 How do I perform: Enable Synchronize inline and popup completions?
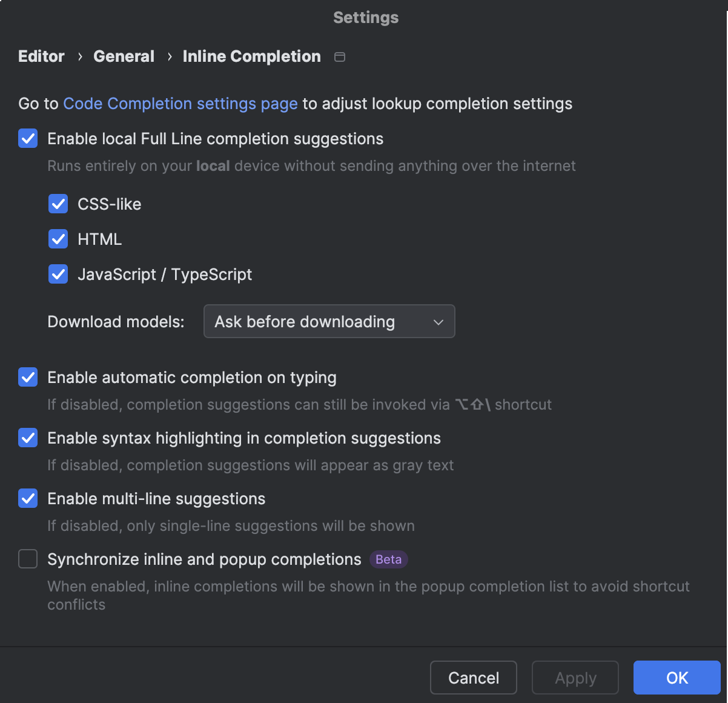pyautogui.click(x=28, y=559)
